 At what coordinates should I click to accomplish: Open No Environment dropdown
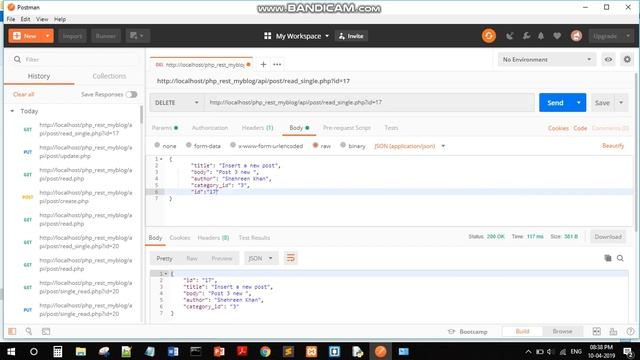pyautogui.click(x=547, y=60)
